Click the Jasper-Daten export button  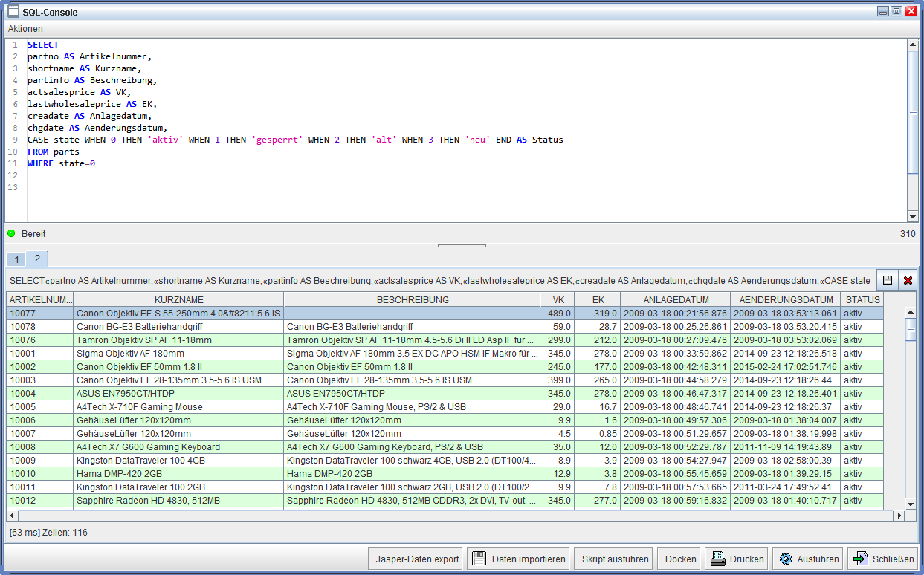(417, 559)
